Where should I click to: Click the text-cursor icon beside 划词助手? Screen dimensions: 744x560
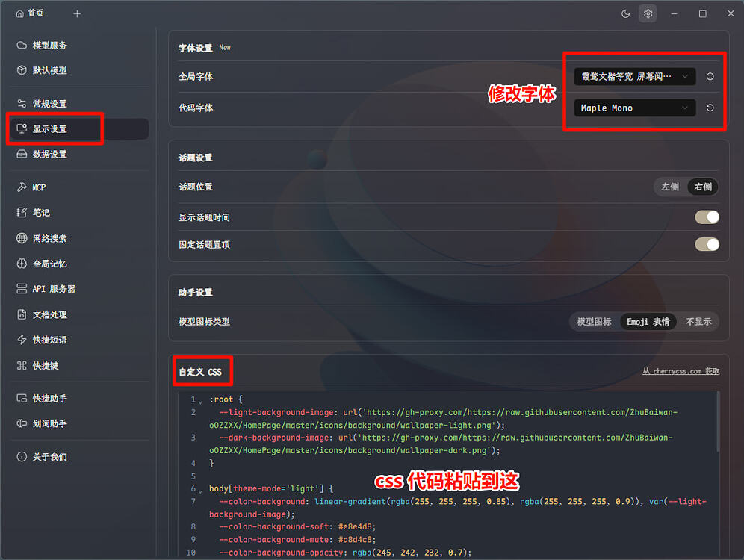22,423
